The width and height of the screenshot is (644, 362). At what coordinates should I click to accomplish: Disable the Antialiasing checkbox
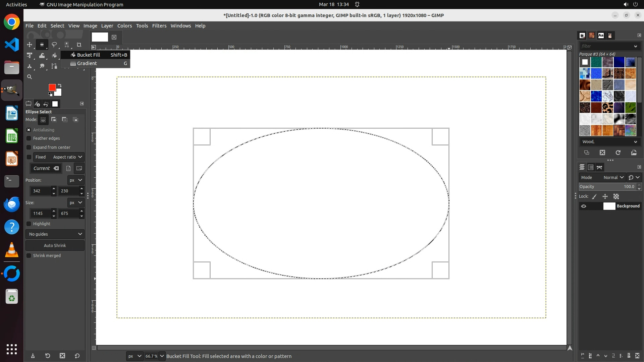[x=29, y=130]
